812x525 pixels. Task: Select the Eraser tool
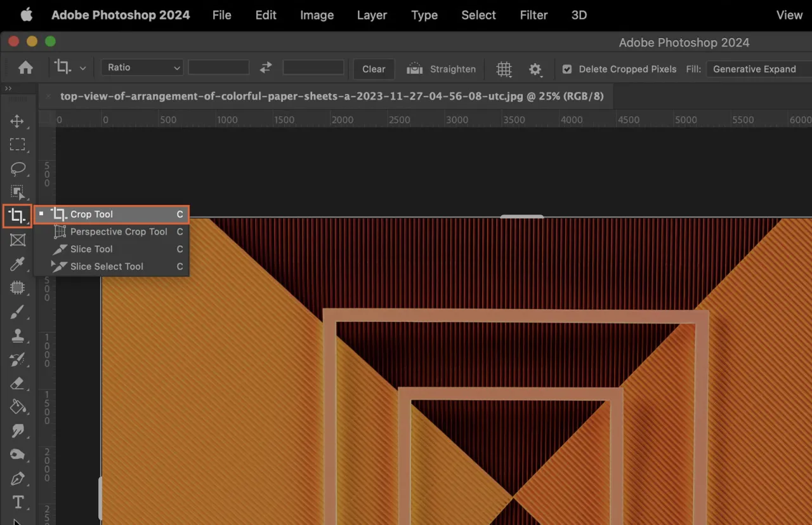18,383
